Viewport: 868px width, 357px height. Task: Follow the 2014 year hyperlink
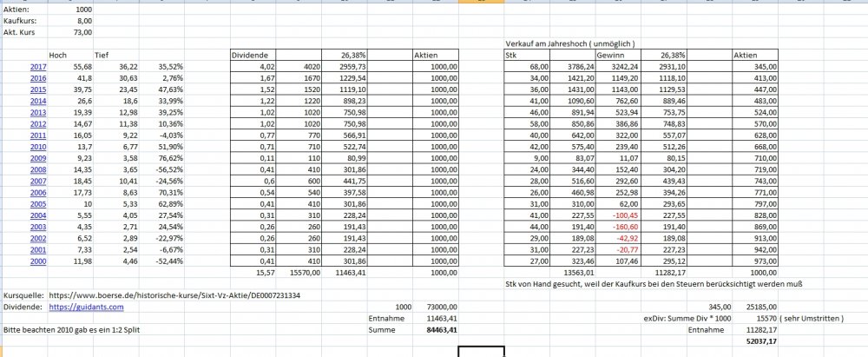click(38, 101)
